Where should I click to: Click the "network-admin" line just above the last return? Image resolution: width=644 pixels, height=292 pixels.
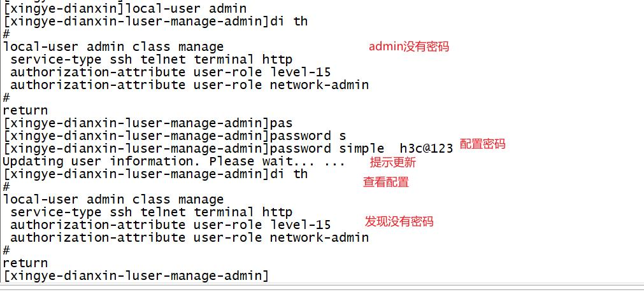[189, 237]
